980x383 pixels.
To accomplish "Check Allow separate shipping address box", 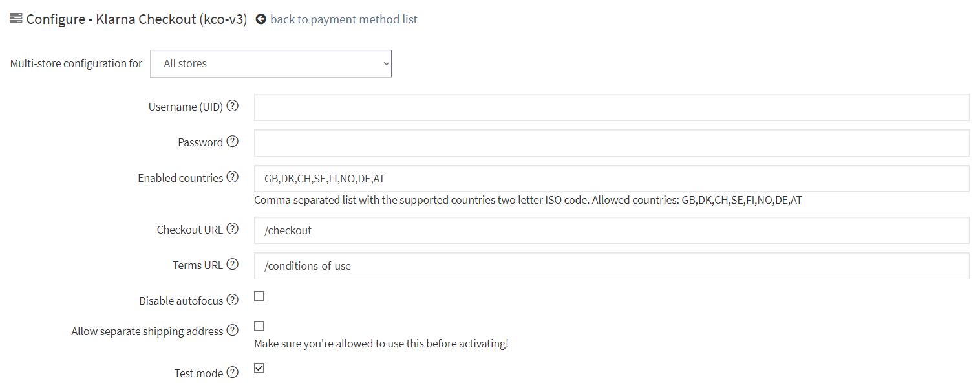I will click(259, 326).
